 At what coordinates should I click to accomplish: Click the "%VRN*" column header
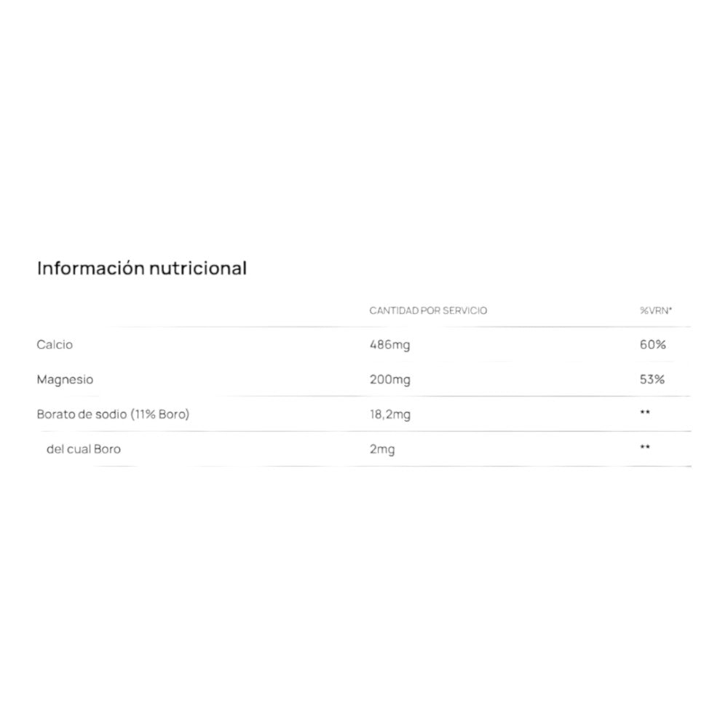[x=656, y=311]
